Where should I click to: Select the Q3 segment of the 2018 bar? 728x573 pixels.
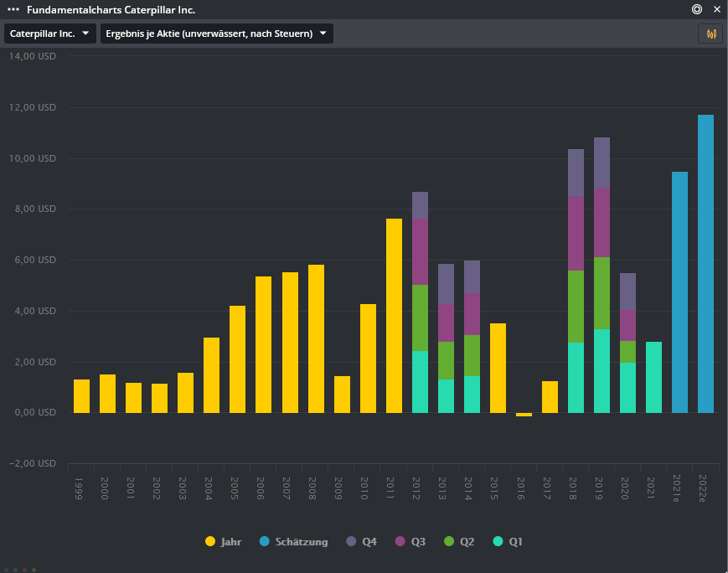point(576,233)
